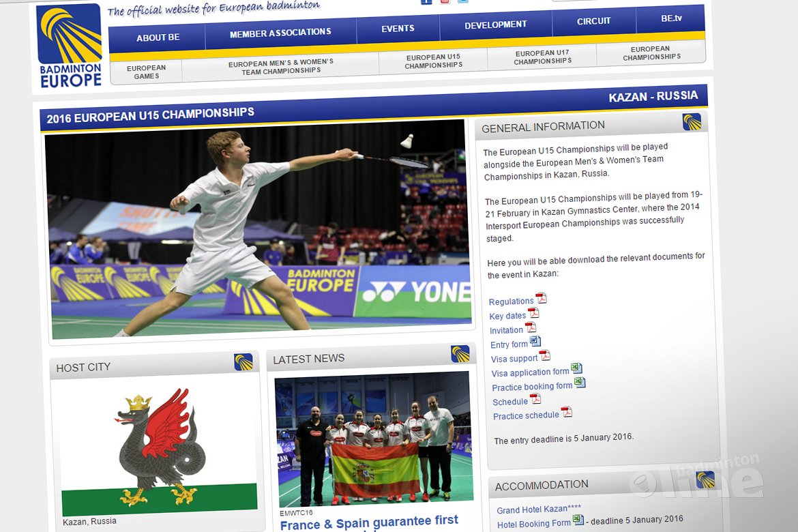The width and height of the screenshot is (798, 532).
Task: Select the European U17 Championships tab
Action: pyautogui.click(x=542, y=57)
